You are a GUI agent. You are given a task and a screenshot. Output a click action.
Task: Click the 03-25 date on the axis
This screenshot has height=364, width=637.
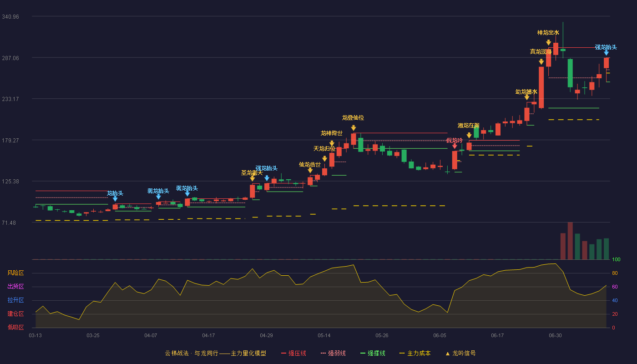[x=93, y=335]
